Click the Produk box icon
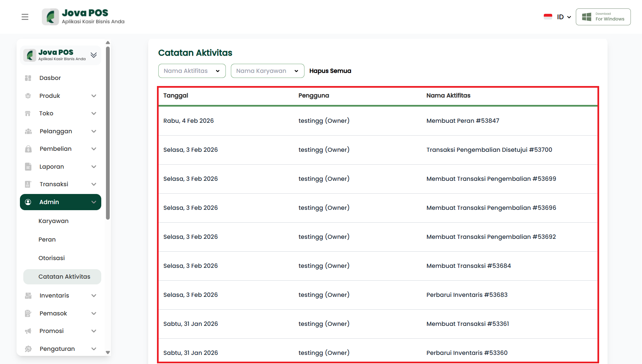Screen dimensions: 642x364 pyautogui.click(x=28, y=96)
